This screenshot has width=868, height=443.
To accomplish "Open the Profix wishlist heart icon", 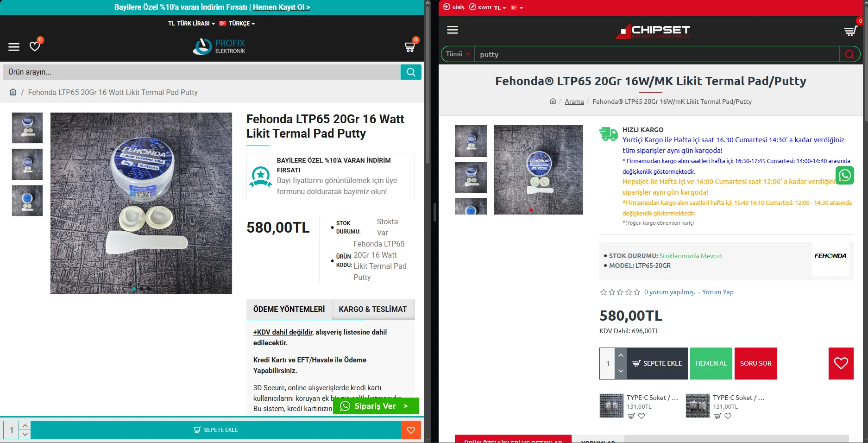I will (35, 46).
